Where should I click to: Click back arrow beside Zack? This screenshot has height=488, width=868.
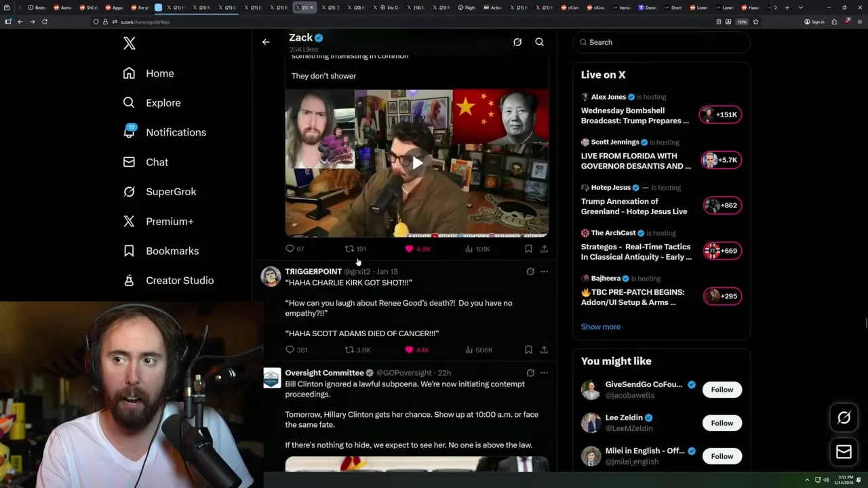[266, 42]
